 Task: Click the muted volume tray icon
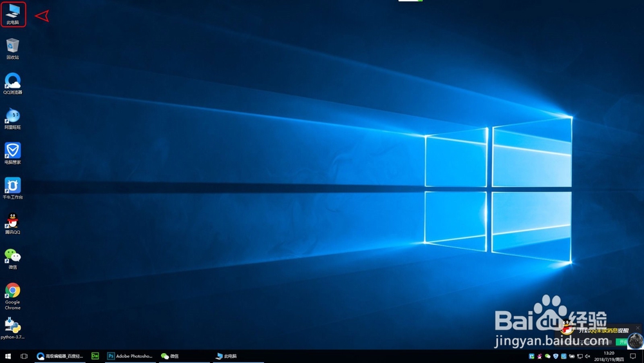[588, 356]
